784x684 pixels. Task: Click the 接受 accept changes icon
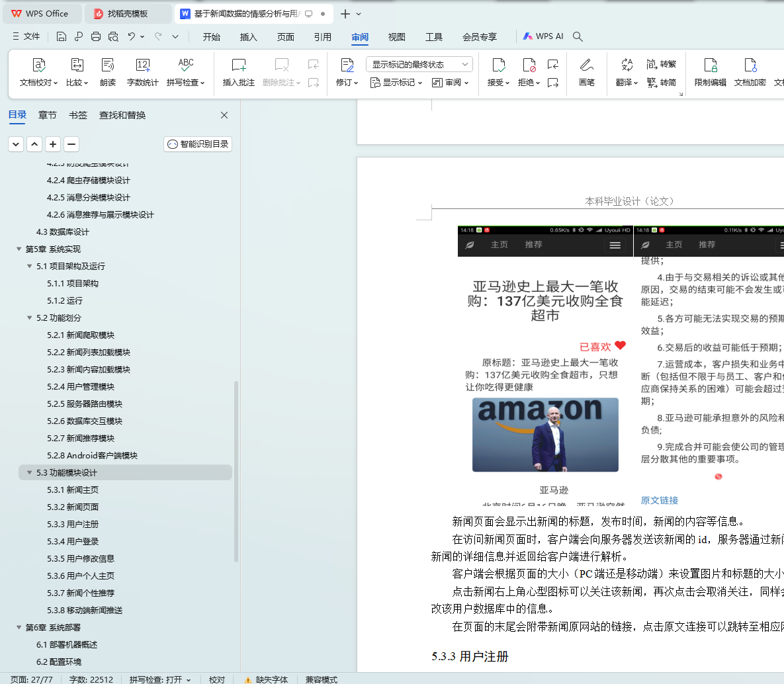click(498, 73)
